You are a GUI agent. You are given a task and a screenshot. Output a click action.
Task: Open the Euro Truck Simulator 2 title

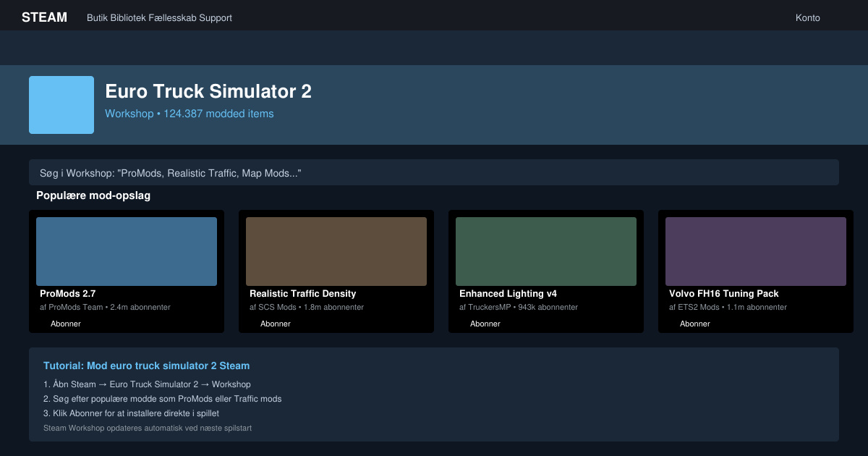208,91
